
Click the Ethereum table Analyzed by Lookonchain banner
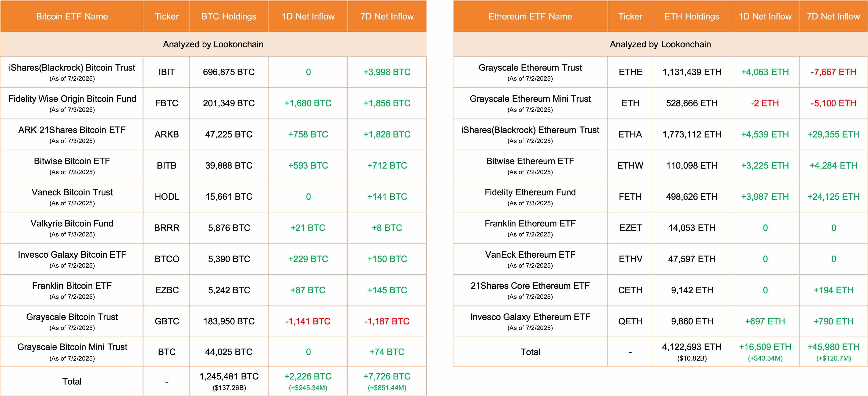[660, 44]
